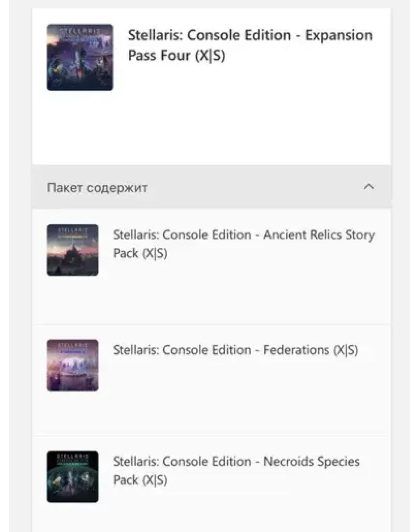419x532 pixels.
Task: Open the Federations cover image
Action: pyautogui.click(x=72, y=365)
